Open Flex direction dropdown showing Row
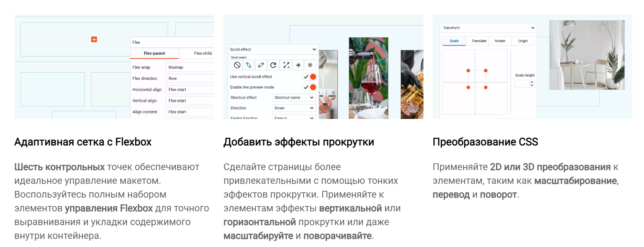The width and height of the screenshot is (644, 247). (x=190, y=78)
